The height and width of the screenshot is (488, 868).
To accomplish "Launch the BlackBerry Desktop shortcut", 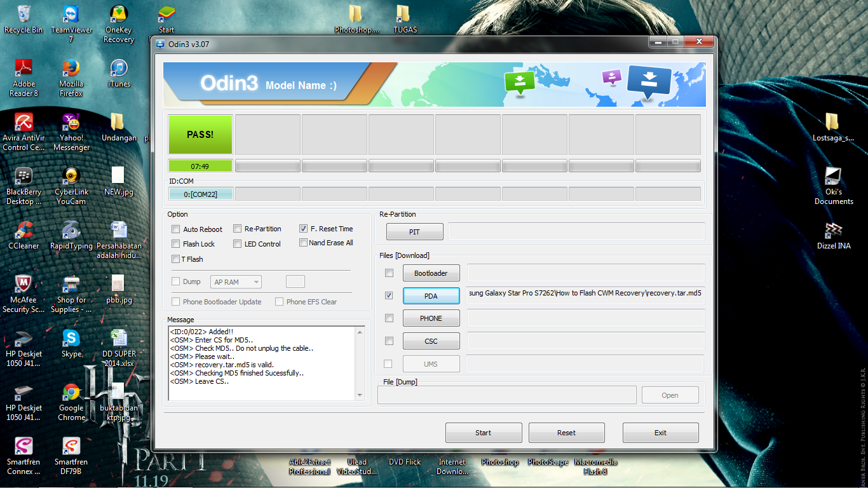I will (x=24, y=186).
